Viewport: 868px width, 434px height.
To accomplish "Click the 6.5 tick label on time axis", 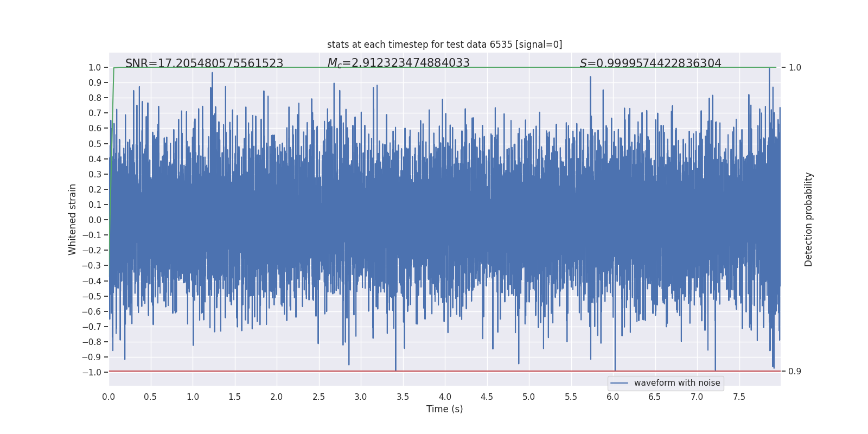I will [655, 397].
